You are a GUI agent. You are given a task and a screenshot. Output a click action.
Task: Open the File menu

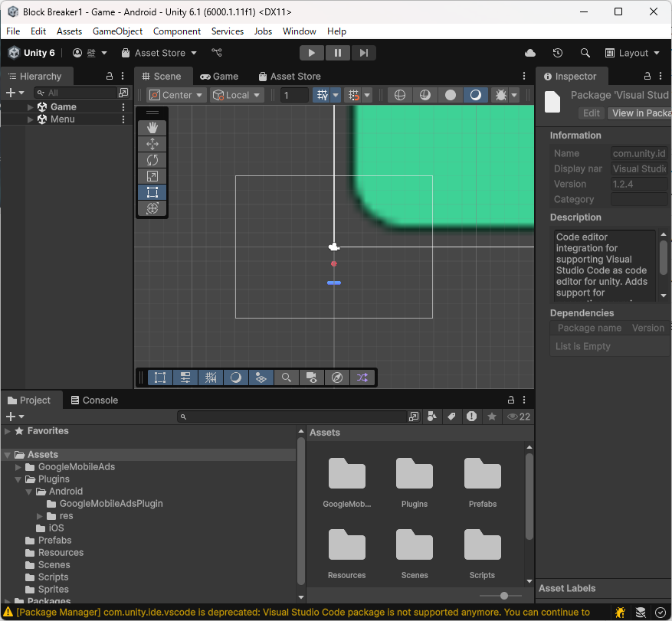coord(13,31)
